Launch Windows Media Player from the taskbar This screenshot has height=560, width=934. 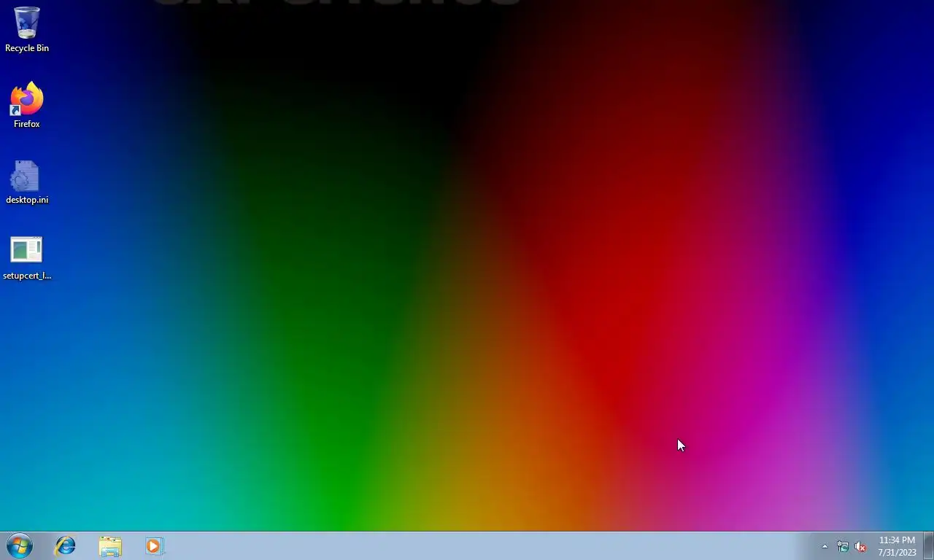pos(155,545)
